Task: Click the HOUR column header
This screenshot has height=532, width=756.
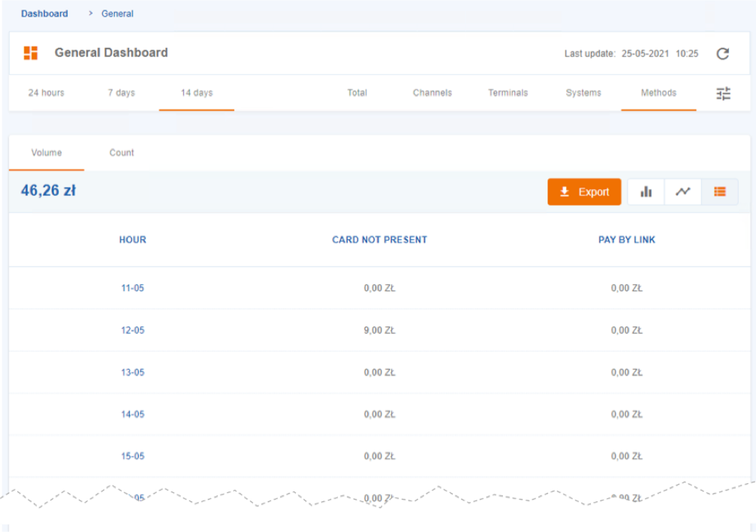Action: [133, 239]
